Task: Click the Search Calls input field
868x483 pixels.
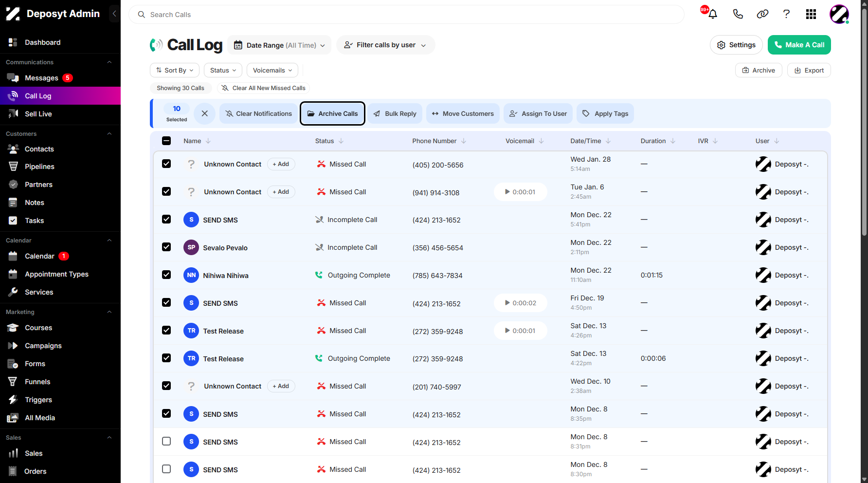Action: pos(406,15)
